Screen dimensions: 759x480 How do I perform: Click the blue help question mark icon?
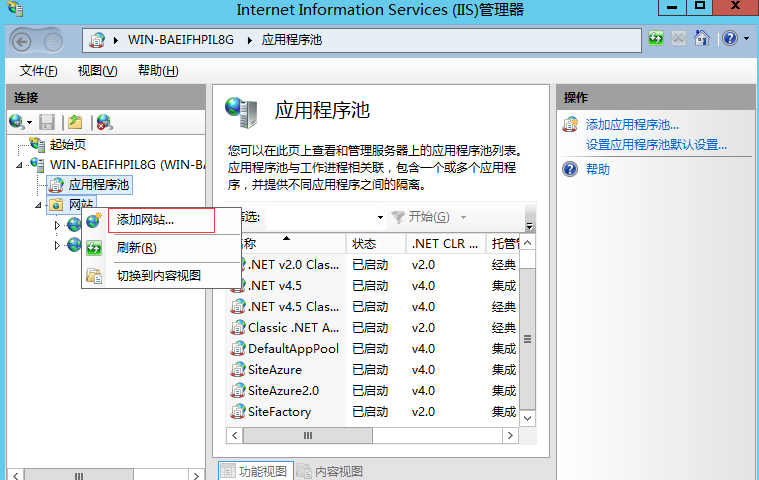729,39
